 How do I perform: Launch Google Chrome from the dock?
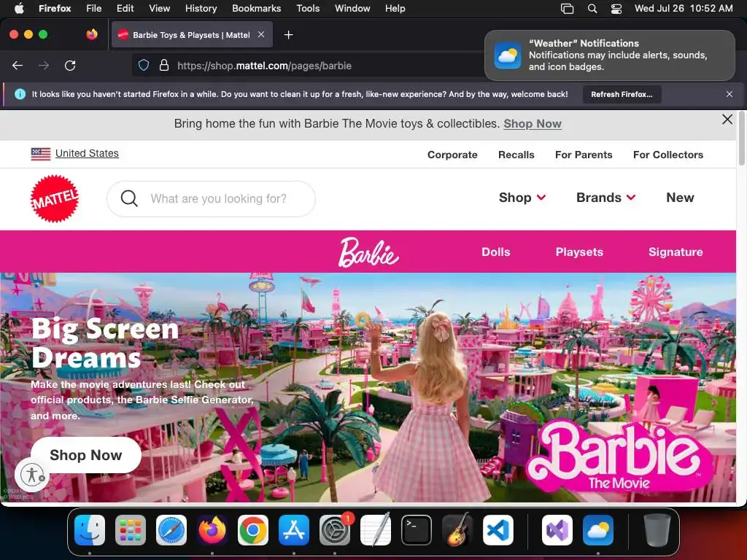[253, 530]
